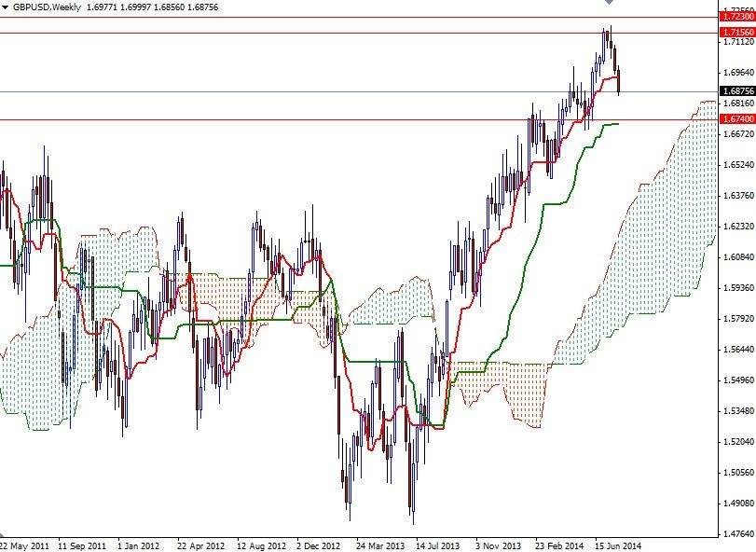Expand the GBPUSD,Weekly data dropdown arrow
Screen dimensions: 756x552
click(x=7, y=7)
